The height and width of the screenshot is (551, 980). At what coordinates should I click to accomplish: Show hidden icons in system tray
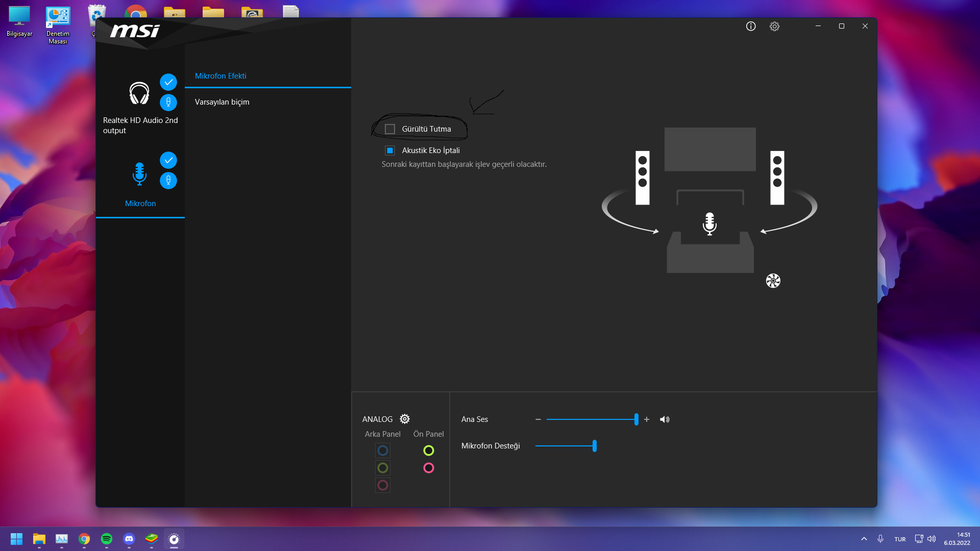pos(864,539)
